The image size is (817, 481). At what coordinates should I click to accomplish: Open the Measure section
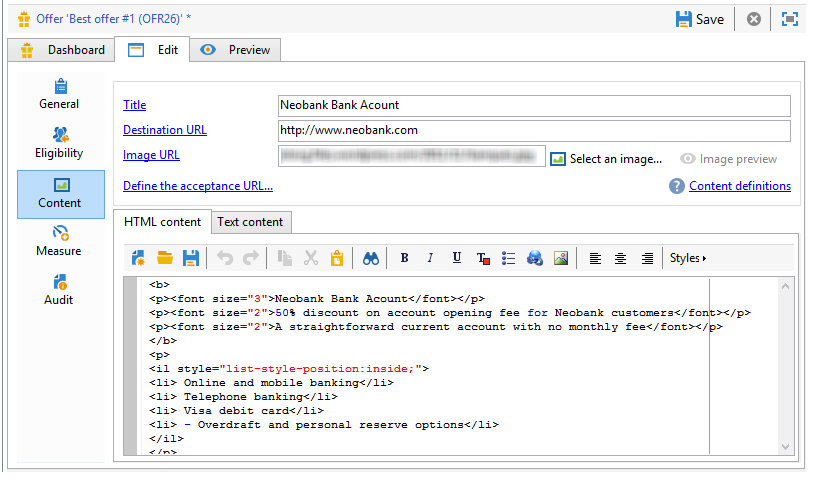click(59, 241)
